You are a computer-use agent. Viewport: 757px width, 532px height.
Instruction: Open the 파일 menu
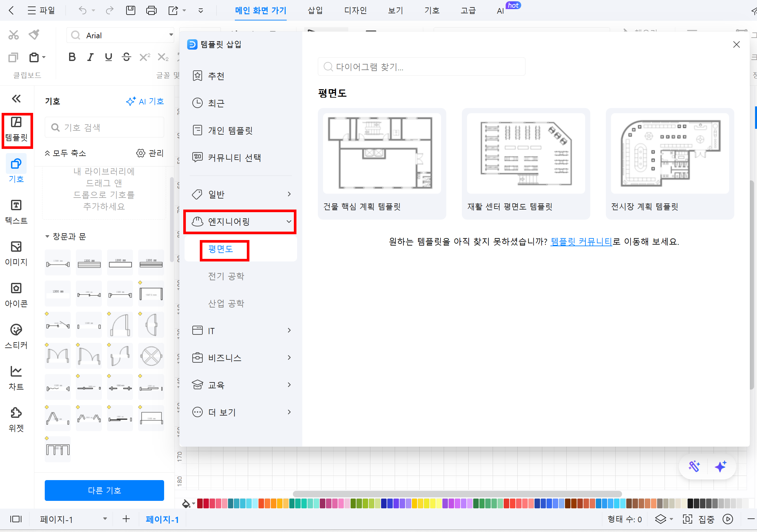click(41, 11)
